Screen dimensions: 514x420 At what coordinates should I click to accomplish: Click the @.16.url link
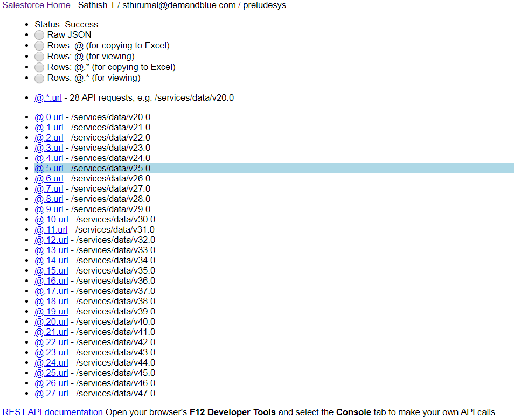[51, 281]
